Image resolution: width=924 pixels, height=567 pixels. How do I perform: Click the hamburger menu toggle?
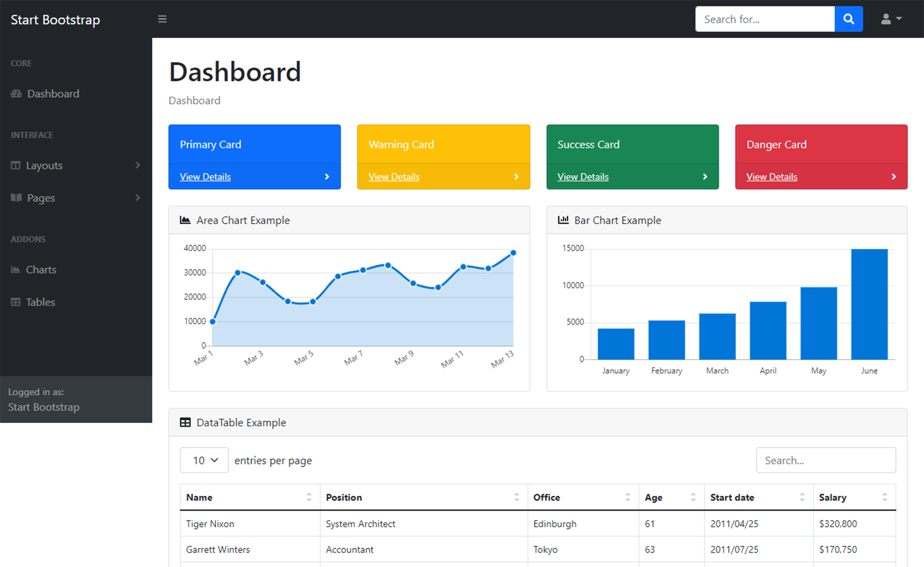tap(162, 18)
